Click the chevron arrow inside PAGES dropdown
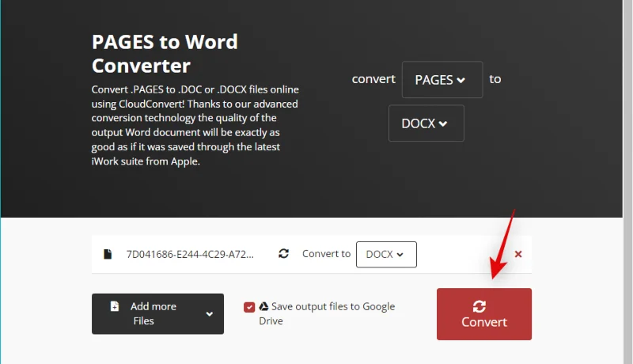633x364 pixels. [461, 80]
